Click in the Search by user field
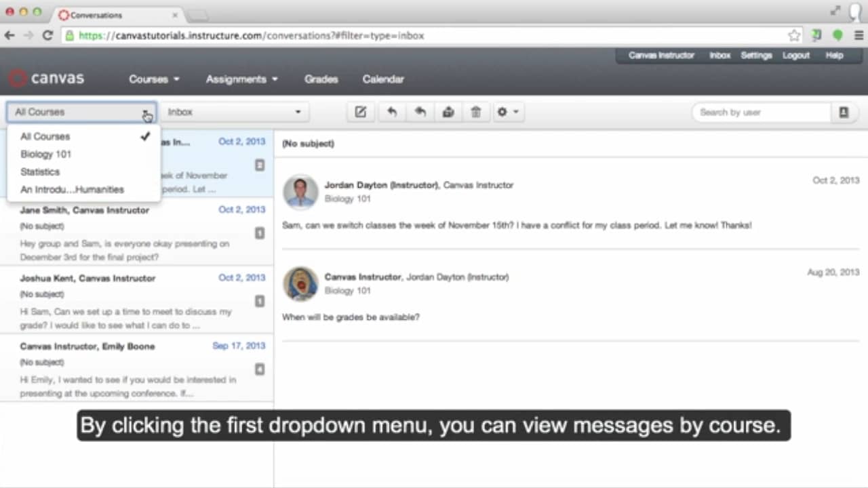The width and height of the screenshot is (868, 488). tap(762, 113)
